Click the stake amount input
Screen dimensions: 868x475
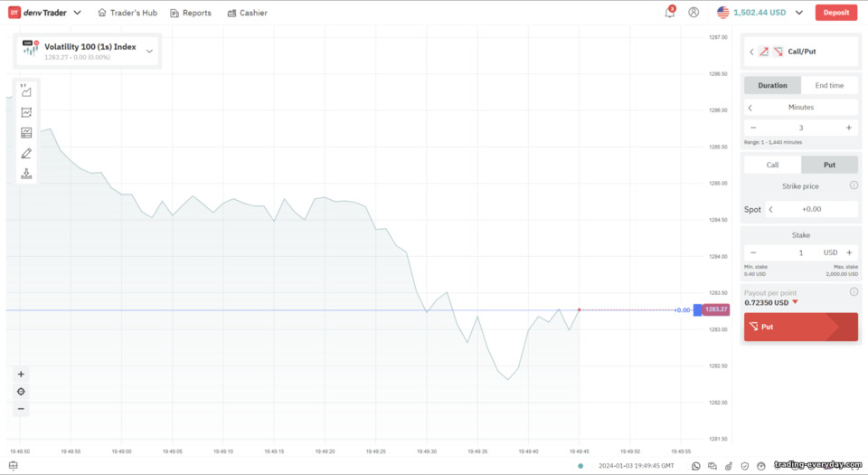pos(800,252)
